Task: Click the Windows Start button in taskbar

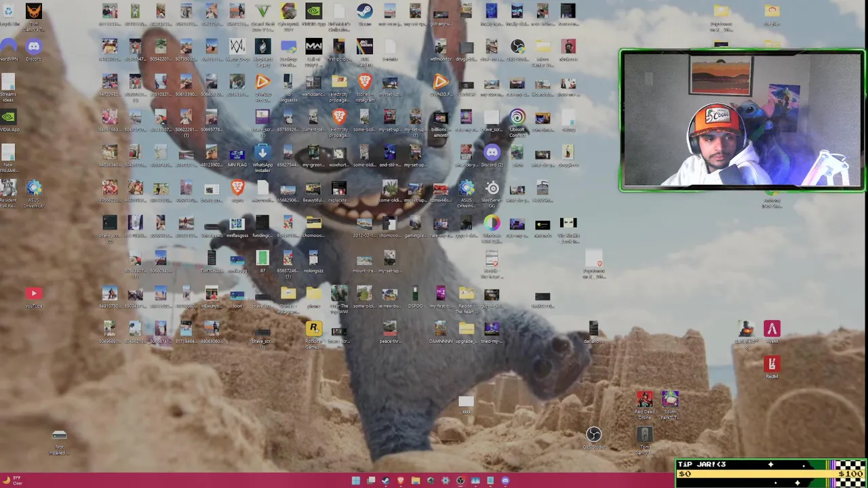Action: pos(355,481)
